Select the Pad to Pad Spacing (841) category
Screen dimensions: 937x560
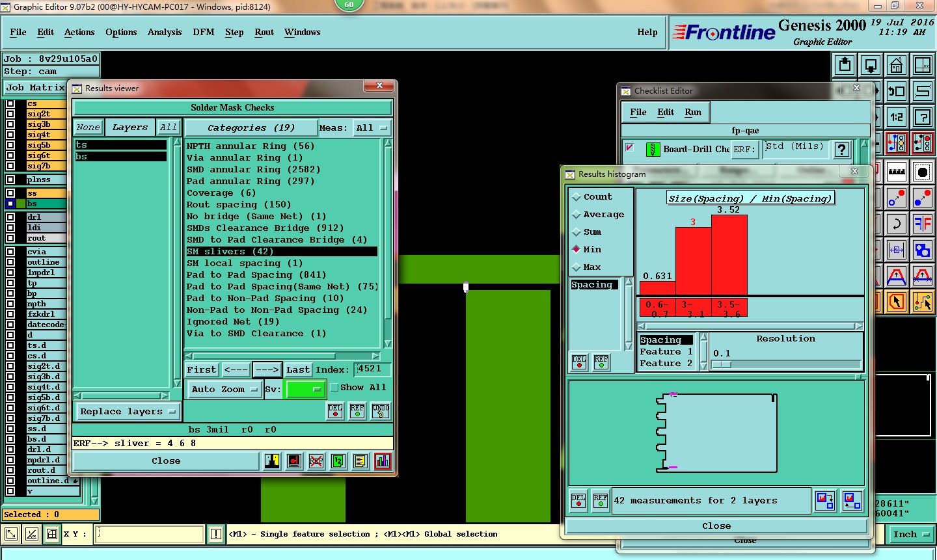point(256,275)
